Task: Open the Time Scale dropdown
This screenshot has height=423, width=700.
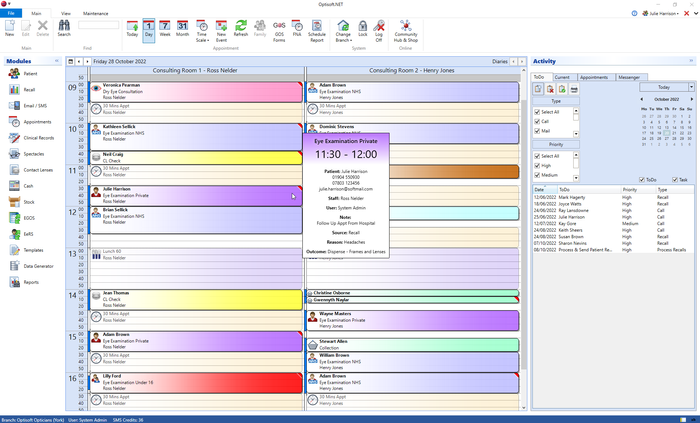Action: tap(202, 31)
